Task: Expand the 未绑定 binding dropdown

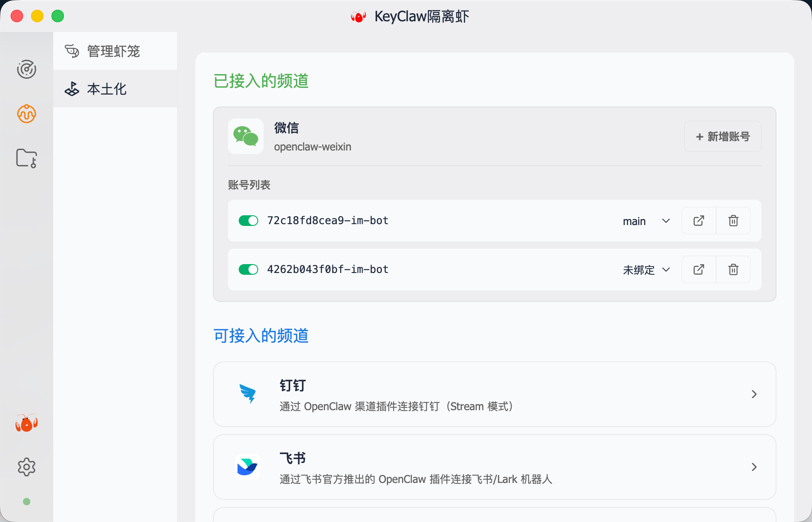Action: click(x=646, y=270)
